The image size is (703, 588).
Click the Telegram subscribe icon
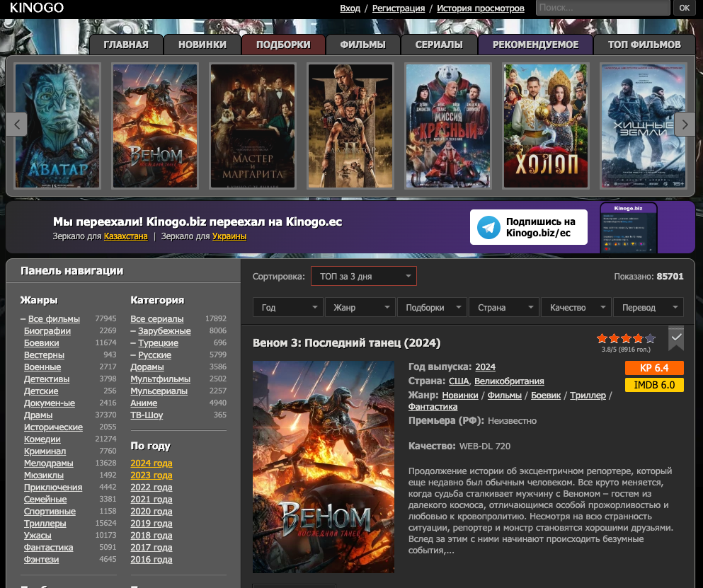click(488, 227)
